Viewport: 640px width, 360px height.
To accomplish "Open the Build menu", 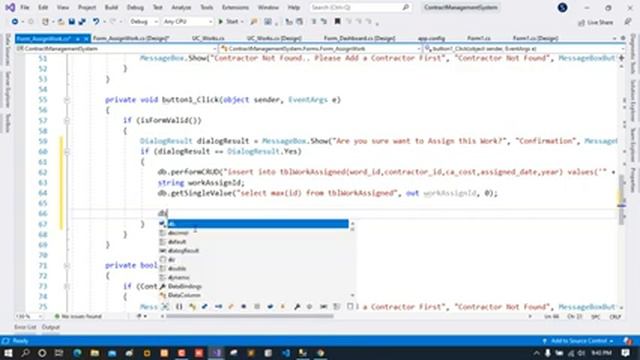I will pos(111,7).
